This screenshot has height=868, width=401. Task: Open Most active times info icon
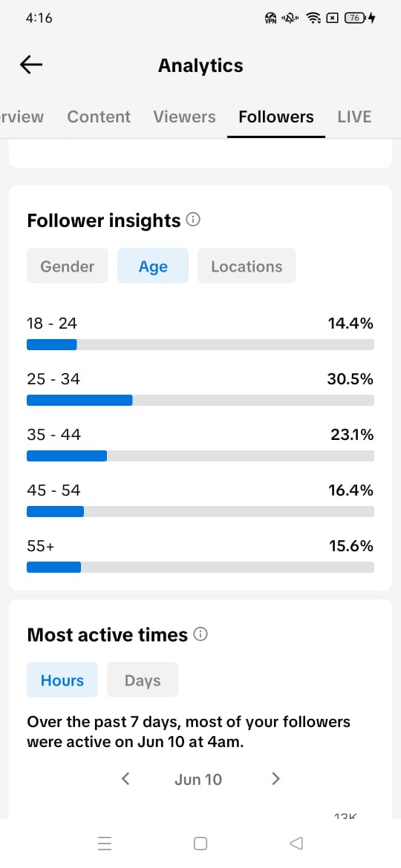click(200, 634)
